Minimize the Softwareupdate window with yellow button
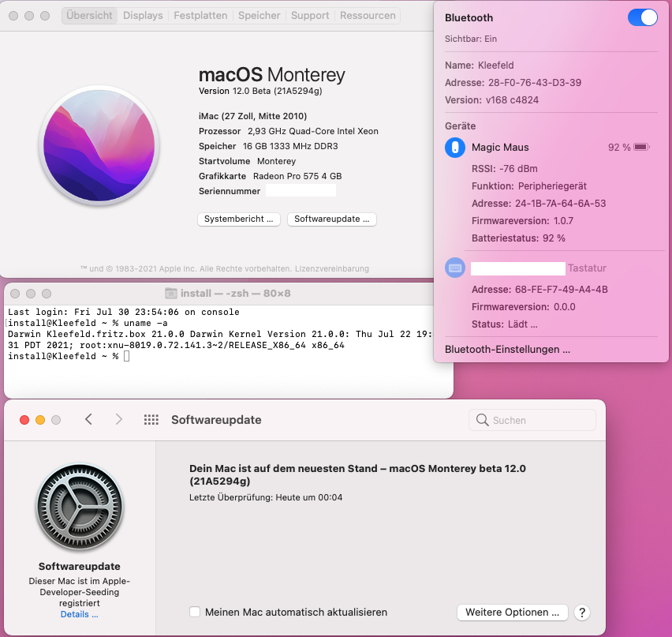Screen dimensions: 672x637 pyautogui.click(x=40, y=420)
